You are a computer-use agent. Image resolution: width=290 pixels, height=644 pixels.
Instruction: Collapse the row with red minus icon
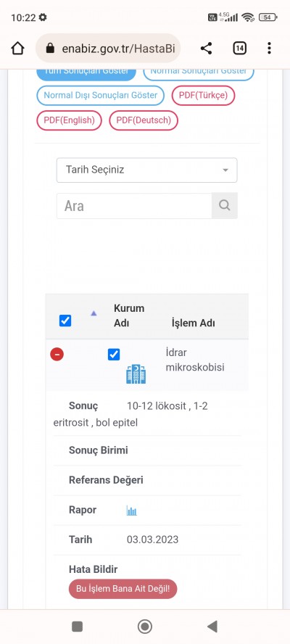(57, 354)
